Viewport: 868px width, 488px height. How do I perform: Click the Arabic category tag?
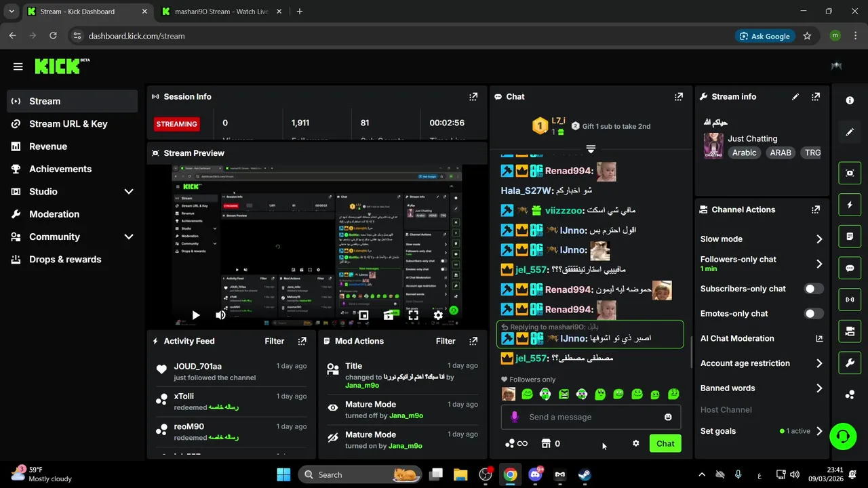(x=744, y=152)
